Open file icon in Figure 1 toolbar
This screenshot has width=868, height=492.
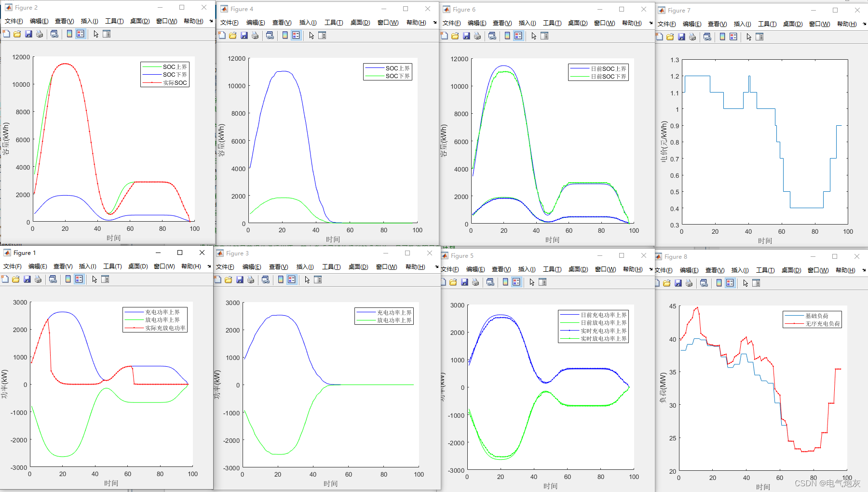[x=16, y=279]
